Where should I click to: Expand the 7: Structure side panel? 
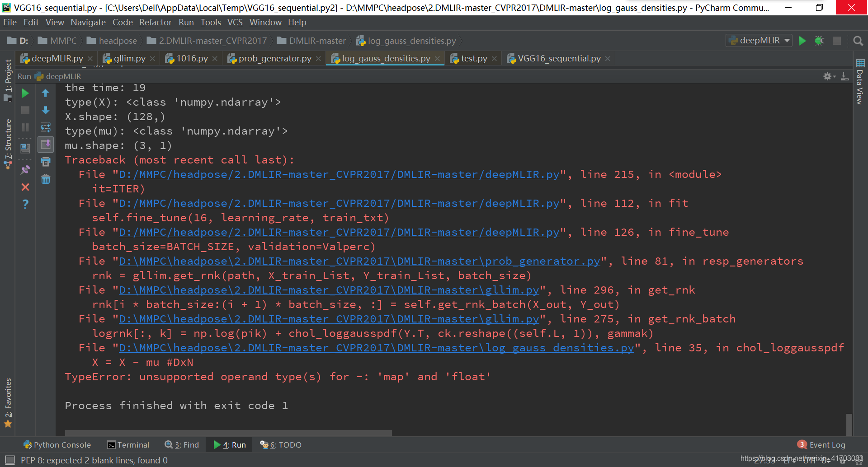coord(8,144)
